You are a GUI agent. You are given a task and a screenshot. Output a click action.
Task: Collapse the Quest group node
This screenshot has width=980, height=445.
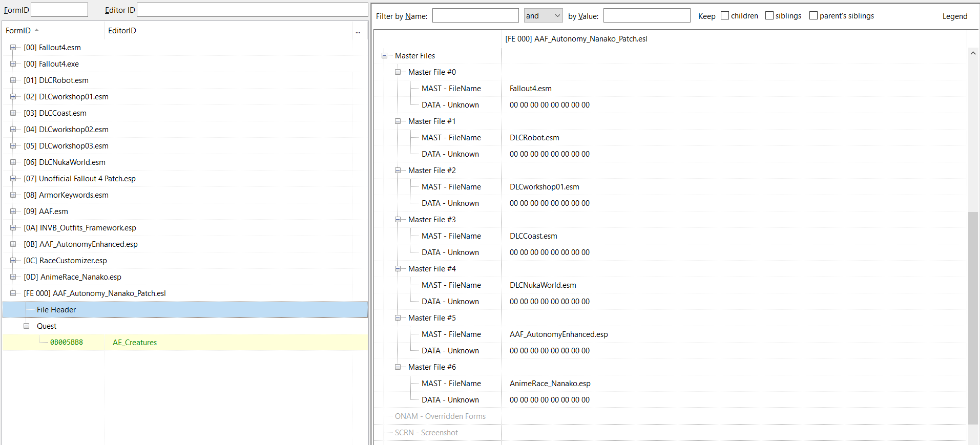click(26, 326)
